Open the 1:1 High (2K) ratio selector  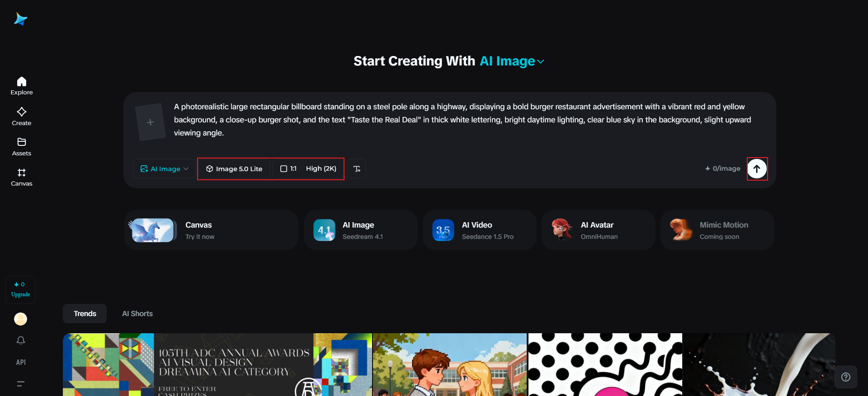point(308,169)
